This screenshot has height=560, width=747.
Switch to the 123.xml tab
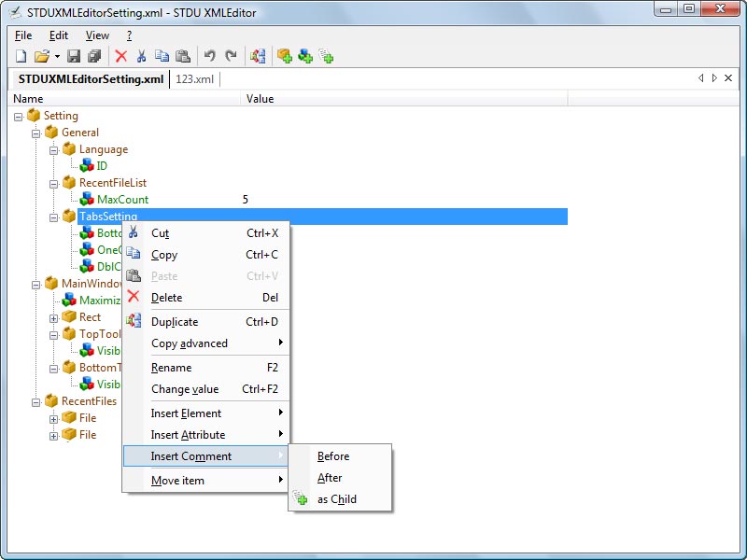click(194, 79)
